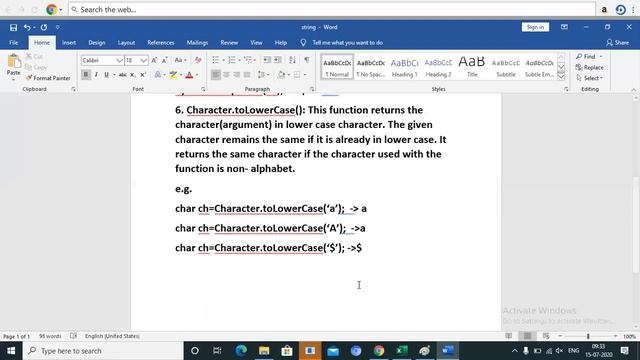Expand the Select menu in Editing
The image size is (640, 360).
point(590,78)
